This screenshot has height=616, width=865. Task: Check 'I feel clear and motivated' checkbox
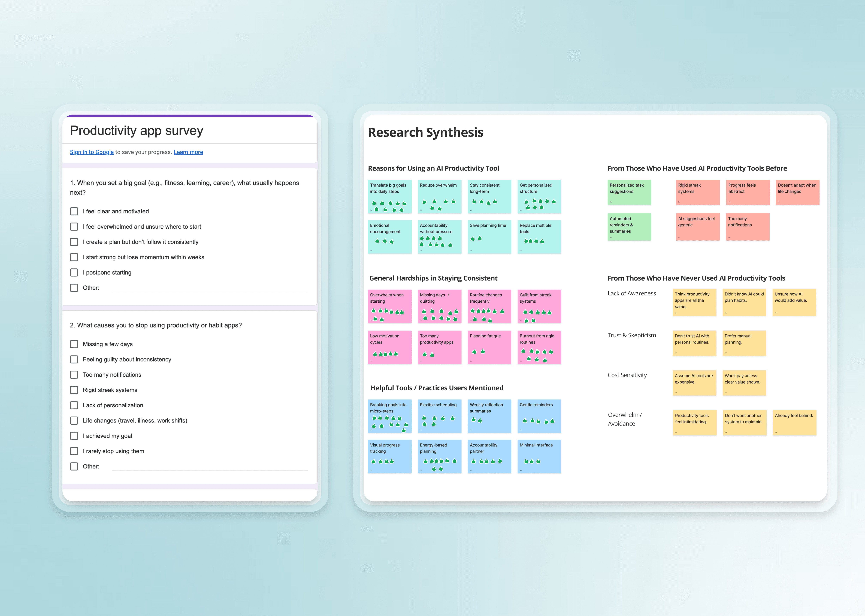click(x=74, y=211)
